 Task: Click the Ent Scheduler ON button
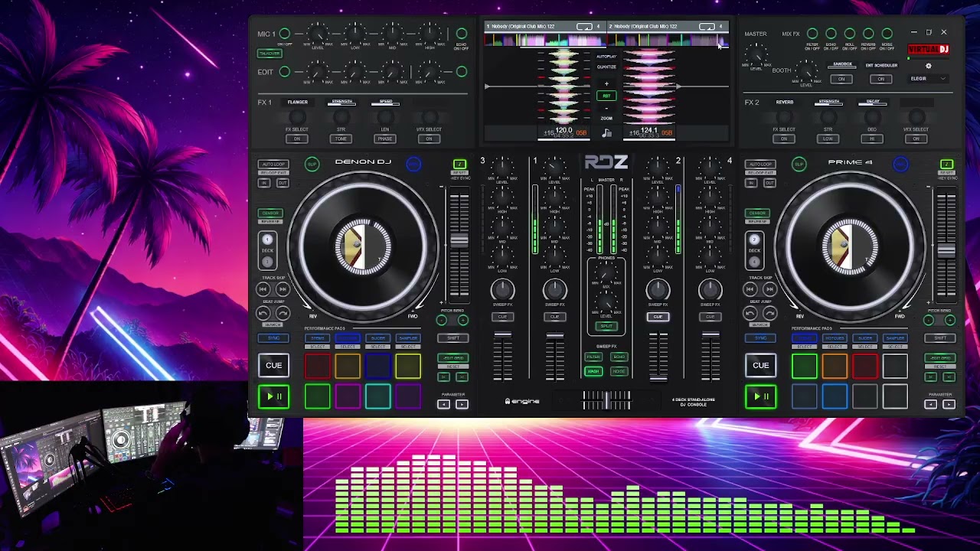click(x=880, y=79)
